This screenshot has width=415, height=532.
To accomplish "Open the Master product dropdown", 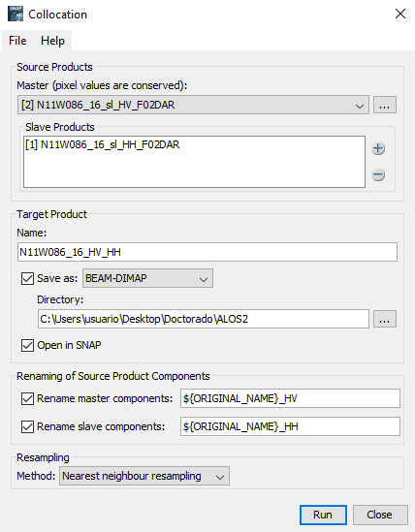I will click(x=193, y=105).
